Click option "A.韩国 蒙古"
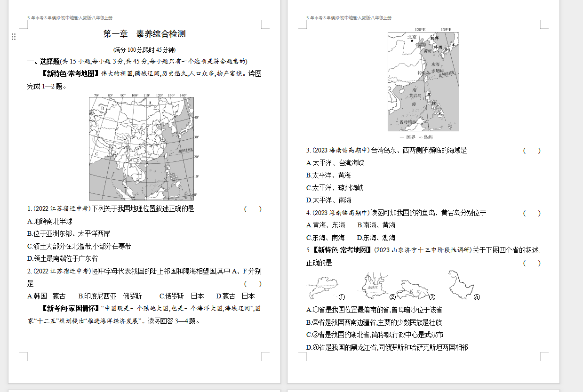Image resolution: width=583 pixels, height=392 pixels. [46, 296]
